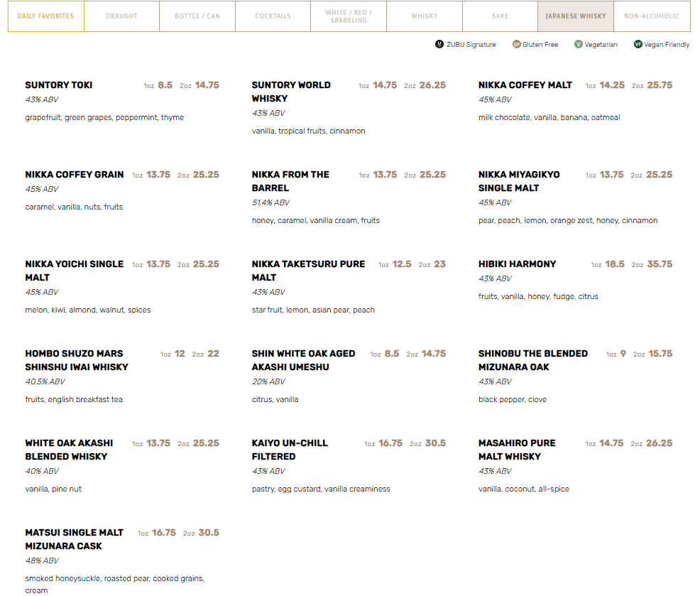Click the Vegan Friendly label text
The image size is (700, 596).
(667, 45)
